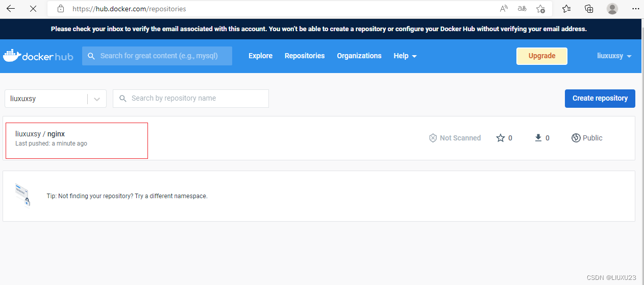Open the liuxuxsy / nginx repository
Viewport: 644px width, 285px height.
[40, 134]
